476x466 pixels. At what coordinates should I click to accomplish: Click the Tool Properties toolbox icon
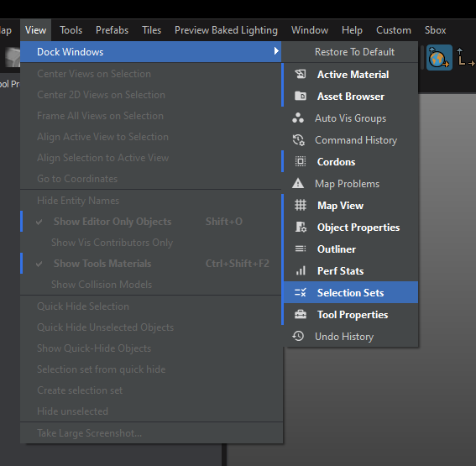[x=301, y=315]
